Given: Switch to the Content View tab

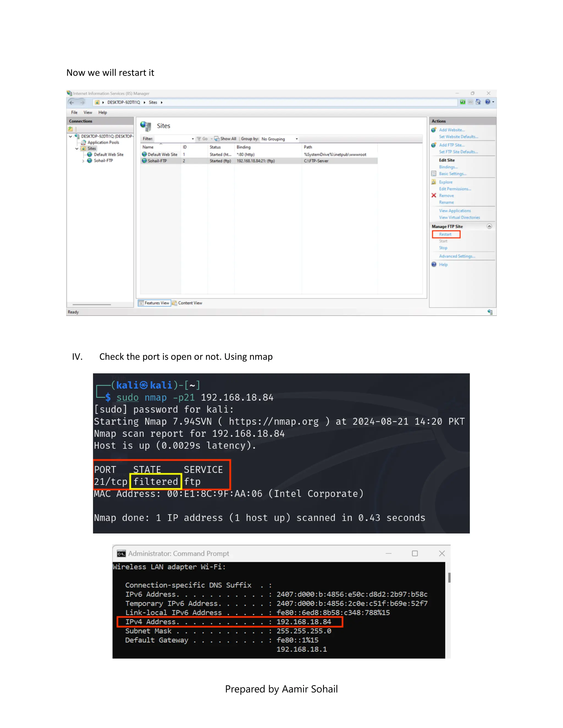Looking at the screenshot, I should [187, 303].
